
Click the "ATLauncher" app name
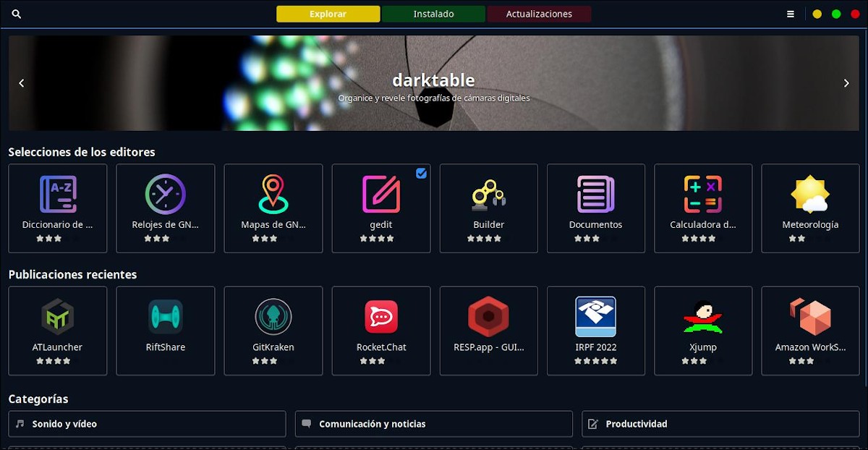click(58, 347)
